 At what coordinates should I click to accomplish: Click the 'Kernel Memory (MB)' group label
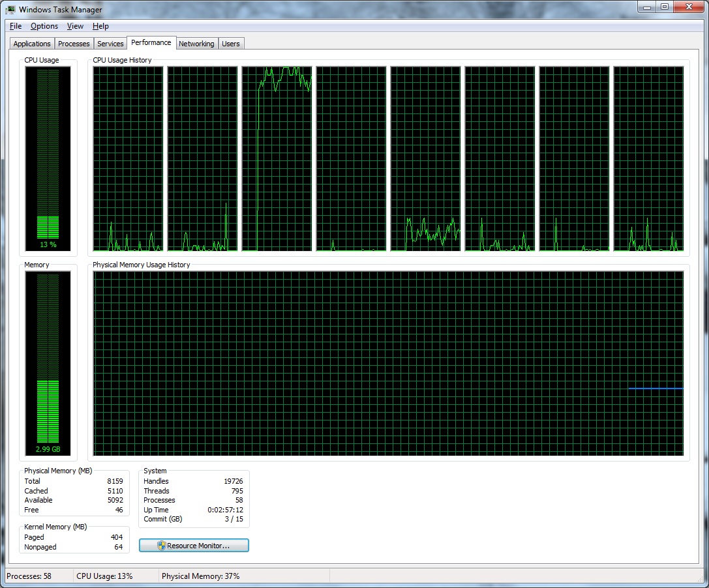coord(55,527)
